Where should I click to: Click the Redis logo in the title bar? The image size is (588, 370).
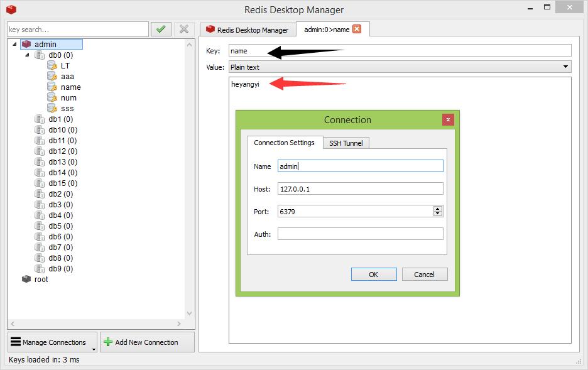tap(11, 9)
